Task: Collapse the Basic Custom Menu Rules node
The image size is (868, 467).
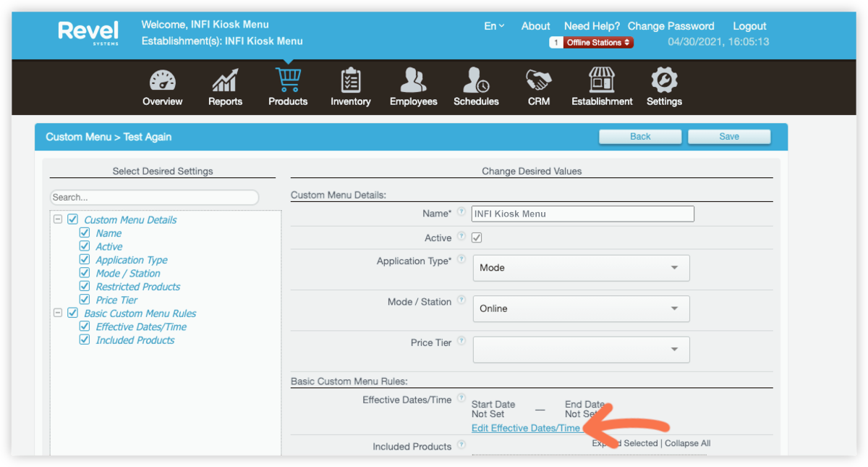Action: (x=58, y=313)
